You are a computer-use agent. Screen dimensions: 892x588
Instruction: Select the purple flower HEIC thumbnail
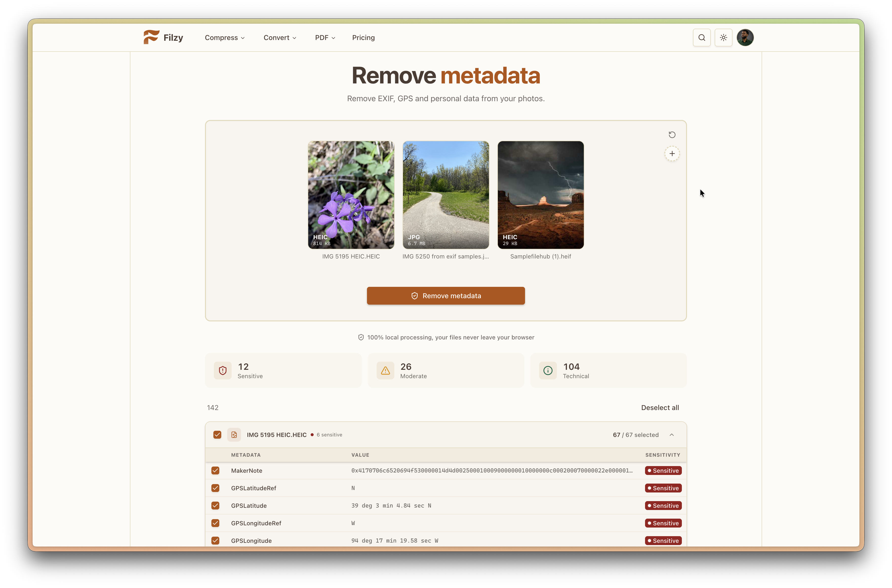(x=351, y=195)
